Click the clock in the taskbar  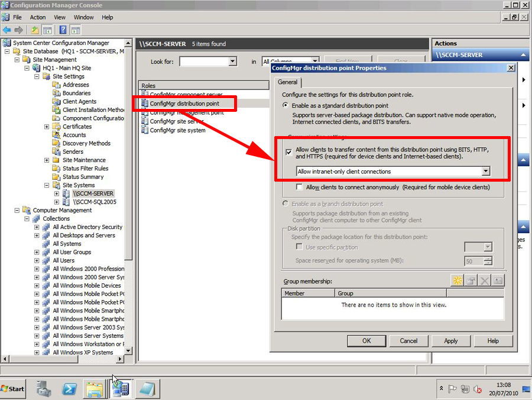(x=504, y=389)
